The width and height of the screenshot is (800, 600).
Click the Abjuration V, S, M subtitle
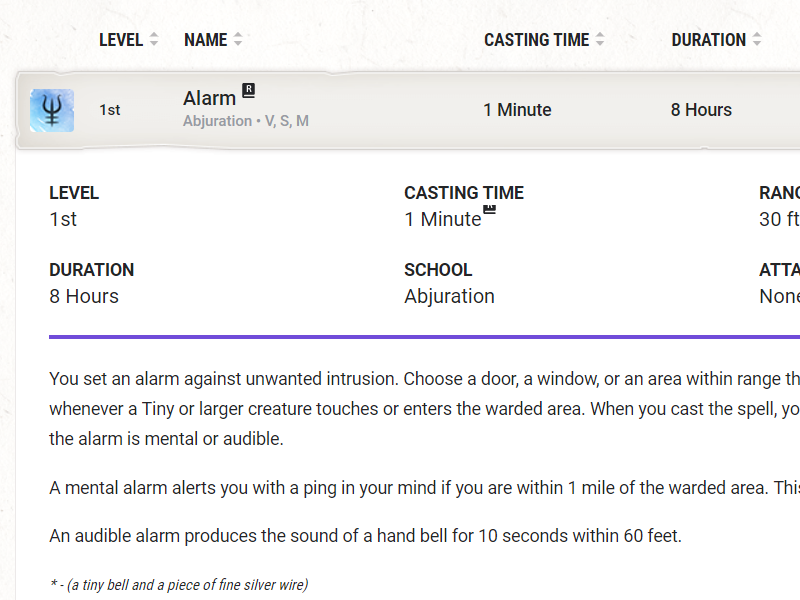[x=245, y=120]
